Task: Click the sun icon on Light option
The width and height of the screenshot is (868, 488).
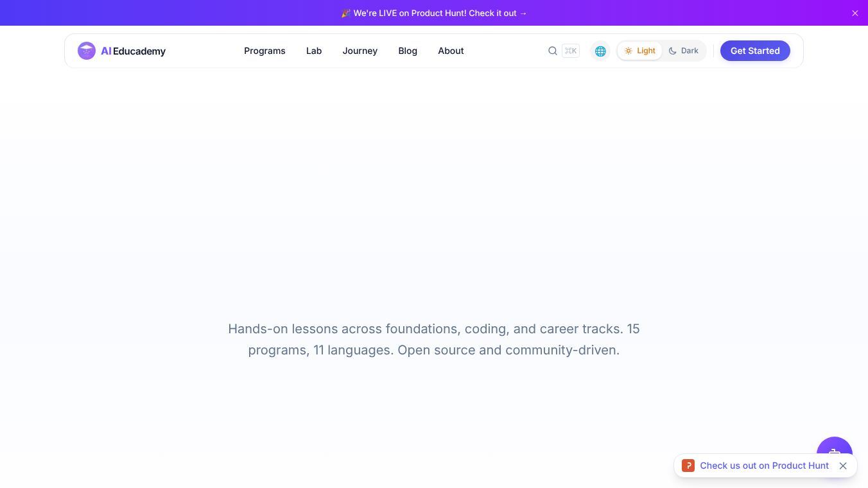Action: coord(629,51)
